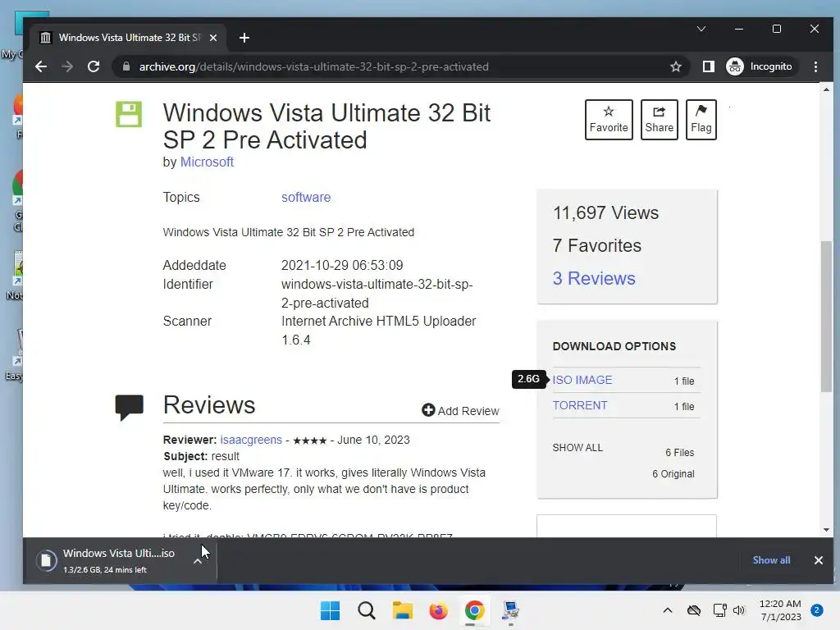Open the taskbar computer-transfer app icon

[x=510, y=610]
